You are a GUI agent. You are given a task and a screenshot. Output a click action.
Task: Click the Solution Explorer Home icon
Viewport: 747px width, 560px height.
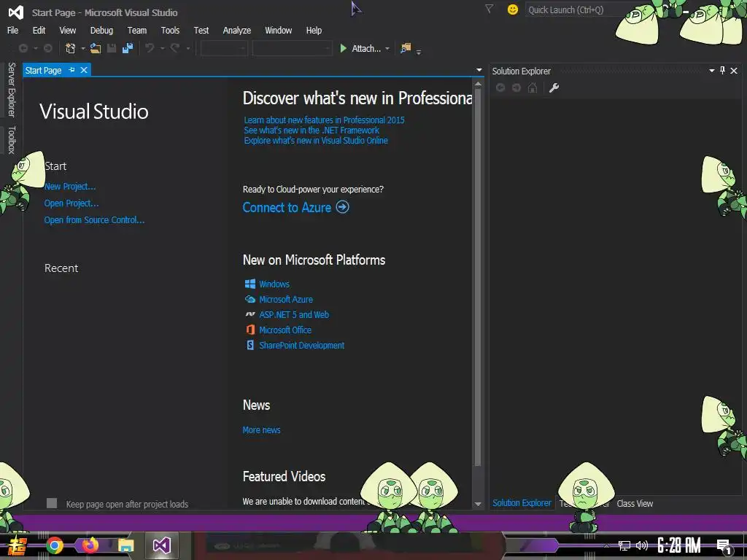coord(533,87)
